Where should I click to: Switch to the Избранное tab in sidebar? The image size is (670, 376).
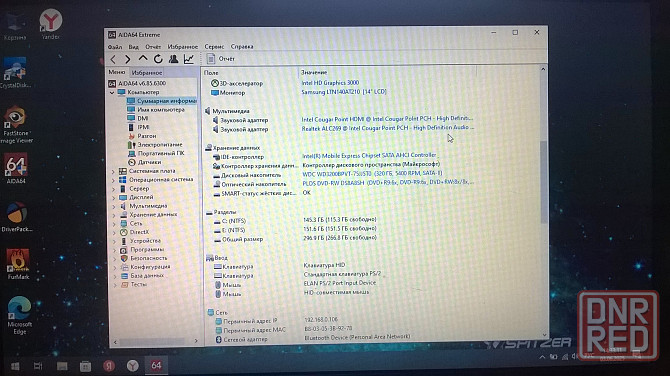147,73
